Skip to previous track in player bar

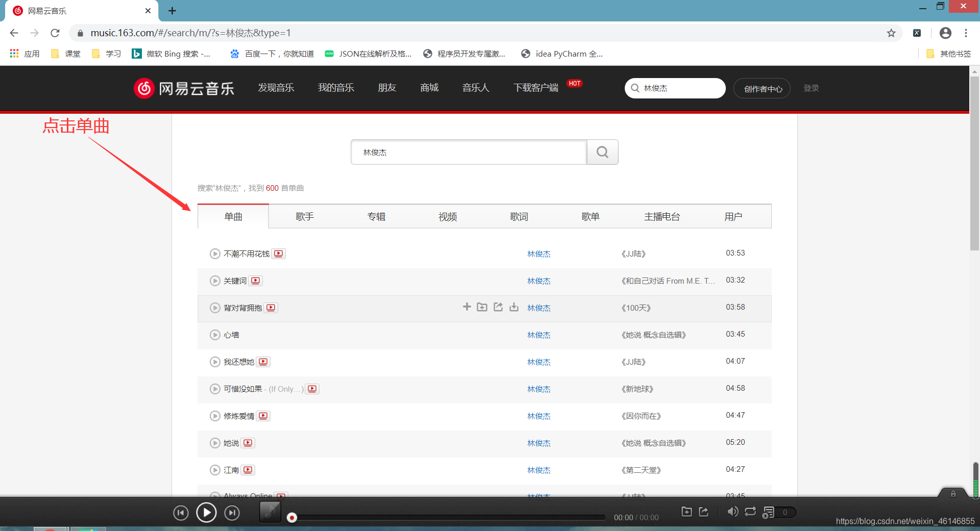pyautogui.click(x=181, y=513)
